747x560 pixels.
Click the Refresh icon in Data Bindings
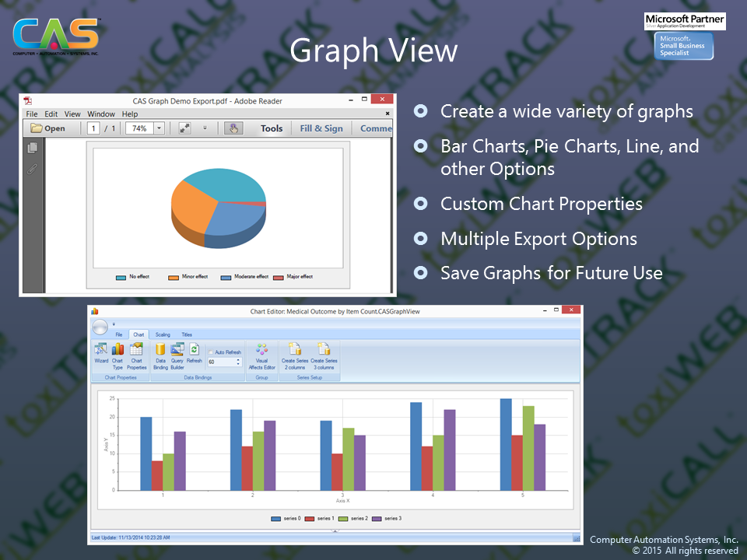[195, 355]
